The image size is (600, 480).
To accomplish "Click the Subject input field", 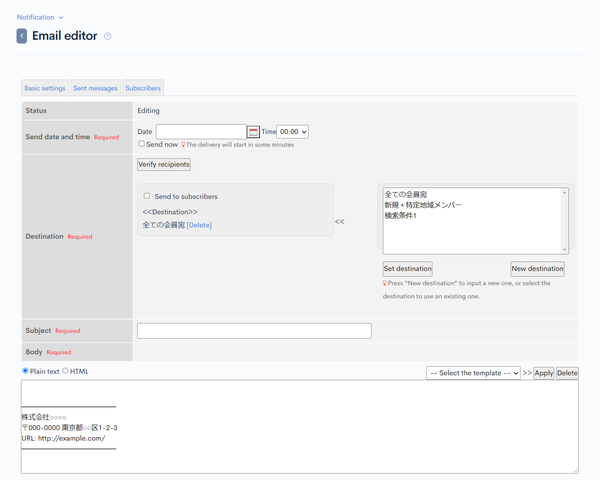I will click(x=254, y=331).
